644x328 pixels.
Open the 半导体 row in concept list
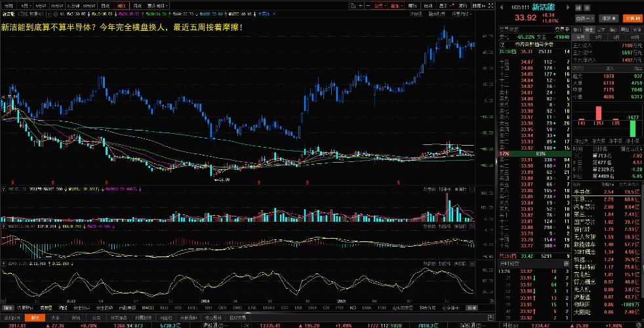pyautogui.click(x=607, y=192)
